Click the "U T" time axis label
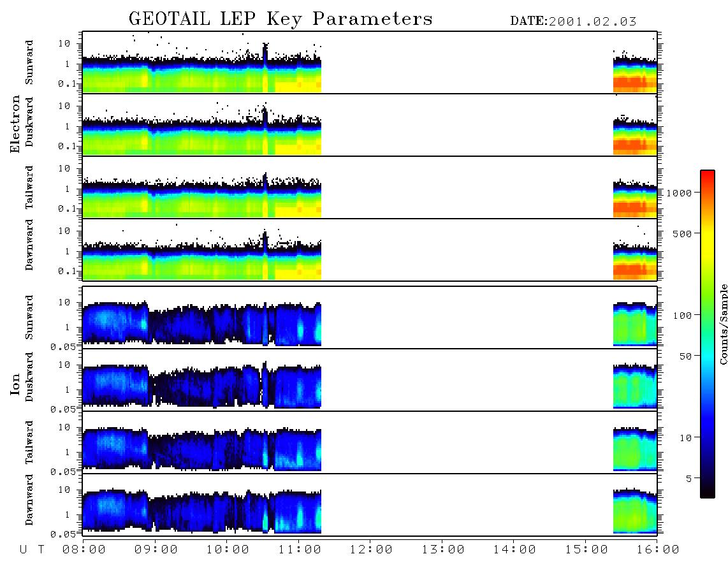This screenshot has width=728, height=561. [x=32, y=550]
